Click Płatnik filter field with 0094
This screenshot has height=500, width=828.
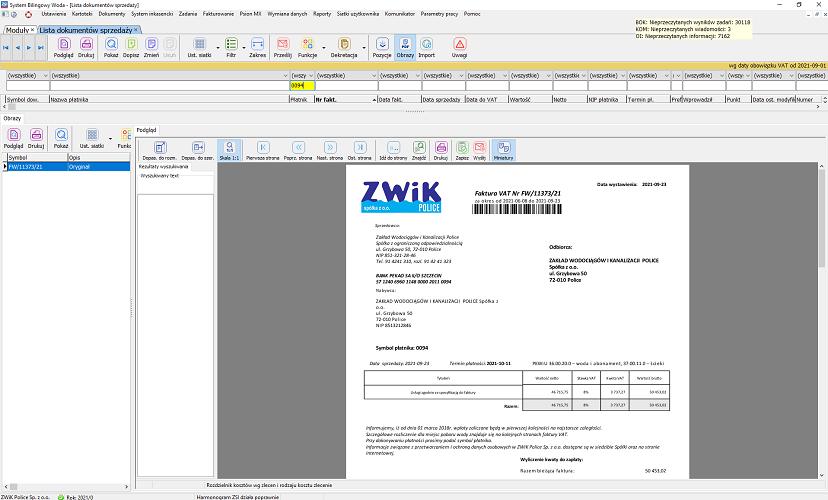pos(302,86)
